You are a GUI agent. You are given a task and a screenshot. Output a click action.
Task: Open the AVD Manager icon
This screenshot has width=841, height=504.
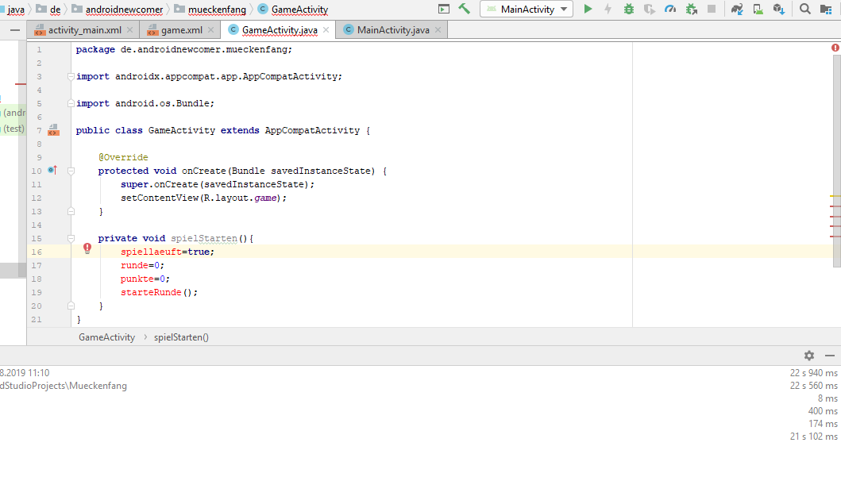[758, 9]
